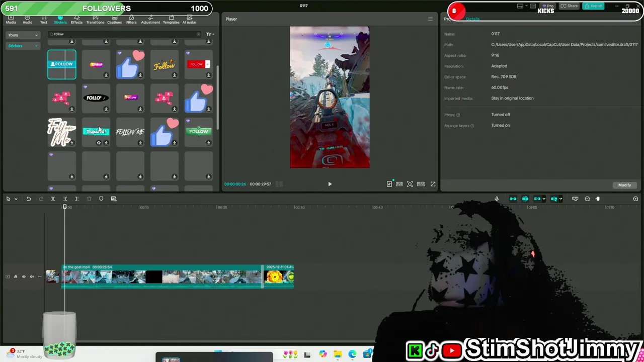Open the Filters tab

pyautogui.click(x=131, y=20)
